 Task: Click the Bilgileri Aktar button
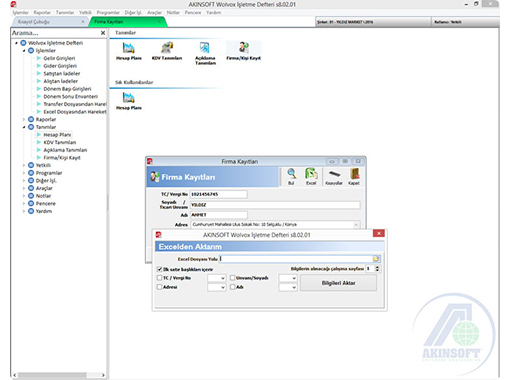pos(338,283)
